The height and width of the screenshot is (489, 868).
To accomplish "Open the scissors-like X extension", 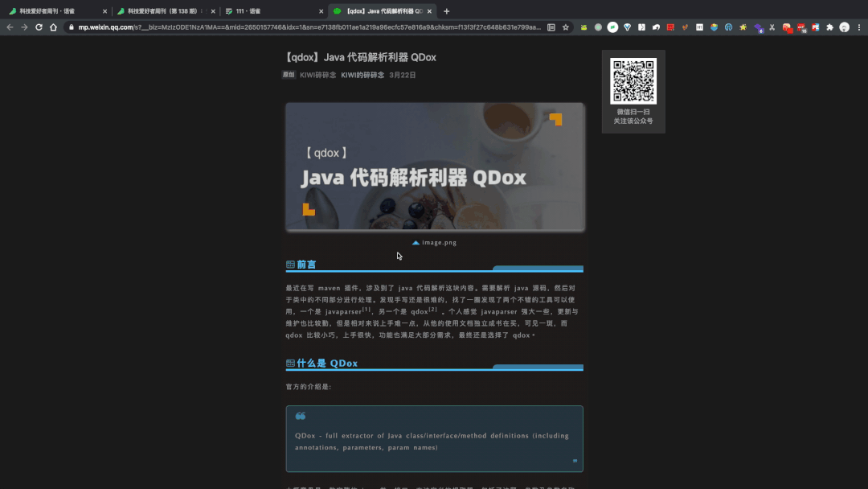I will click(772, 27).
